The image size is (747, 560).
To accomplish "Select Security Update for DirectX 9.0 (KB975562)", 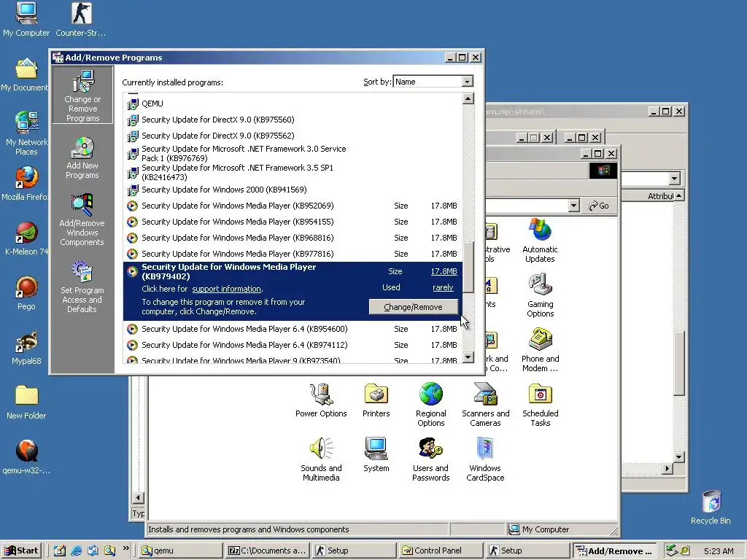I will click(x=293, y=136).
